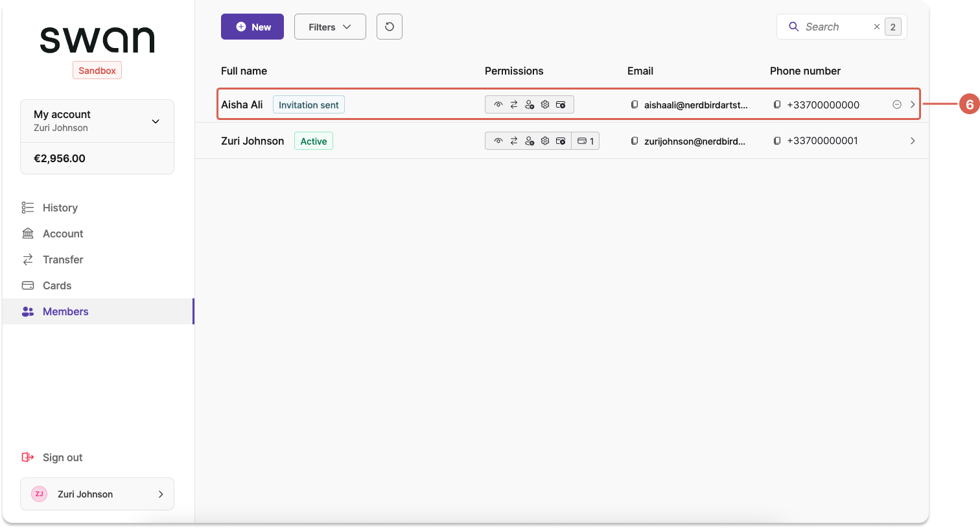Copy phone number +33700000000
Viewport: 980px width, 528px height.
777,104
